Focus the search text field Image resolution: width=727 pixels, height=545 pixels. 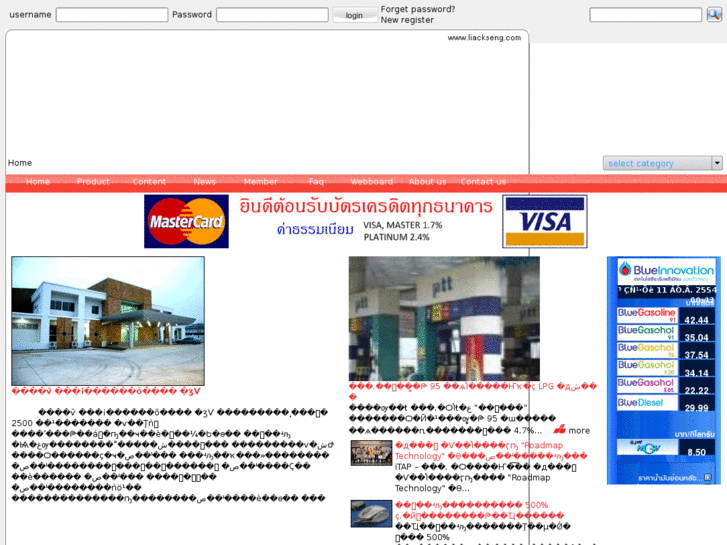click(x=646, y=15)
